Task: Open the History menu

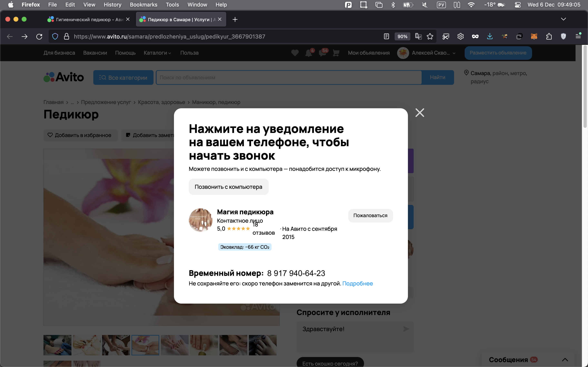Action: (112, 5)
